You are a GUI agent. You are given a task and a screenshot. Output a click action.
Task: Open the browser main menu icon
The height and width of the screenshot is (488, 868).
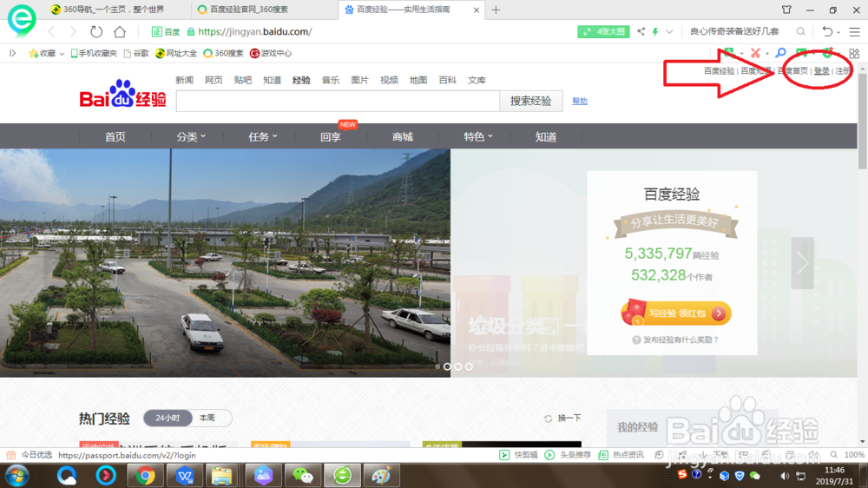(x=855, y=32)
